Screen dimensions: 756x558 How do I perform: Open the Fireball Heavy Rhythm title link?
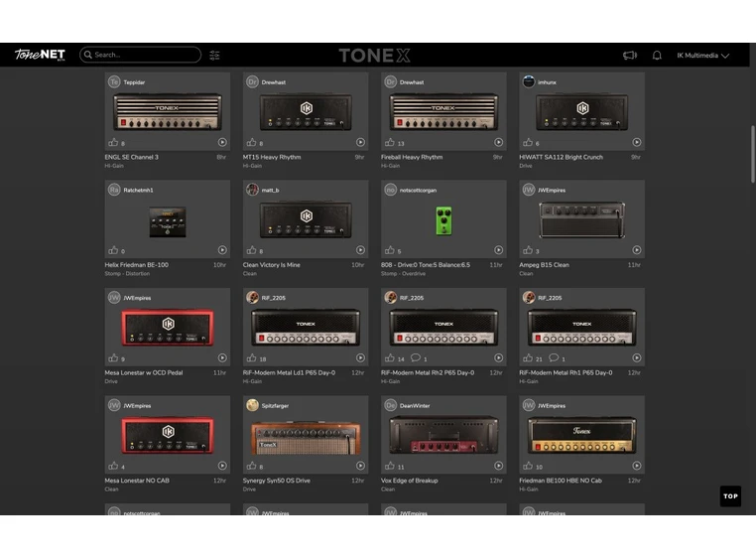pos(412,157)
